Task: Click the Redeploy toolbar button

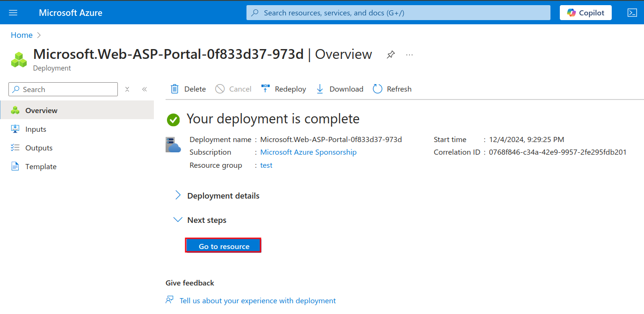Action: coord(283,89)
